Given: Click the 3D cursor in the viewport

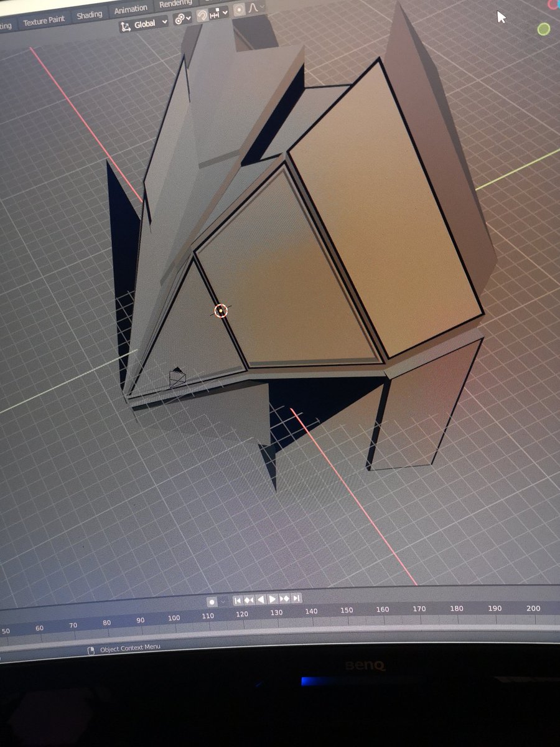Looking at the screenshot, I should pos(221,311).
